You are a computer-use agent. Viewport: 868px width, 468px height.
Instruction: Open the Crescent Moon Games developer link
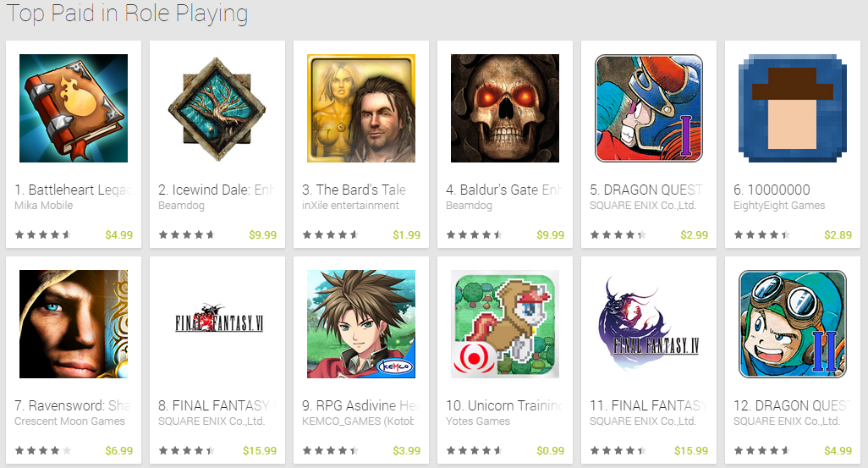click(x=69, y=421)
